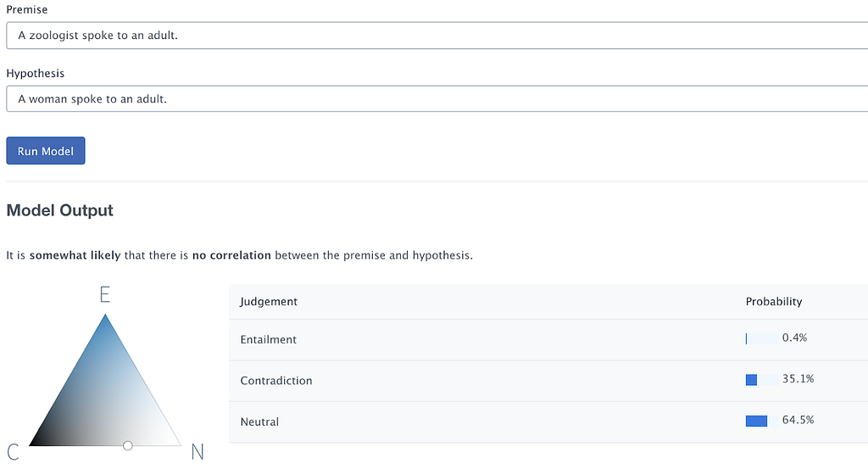This screenshot has width=868, height=475.
Task: Click the circle marker on the triangle
Action: point(128,445)
